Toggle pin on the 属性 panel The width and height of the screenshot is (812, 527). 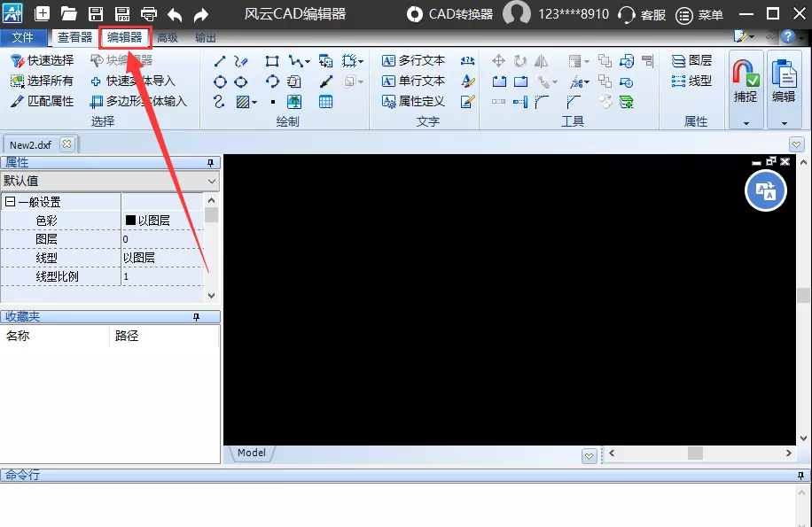click(210, 163)
